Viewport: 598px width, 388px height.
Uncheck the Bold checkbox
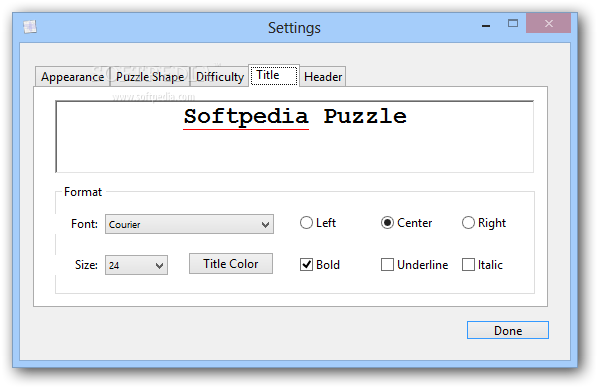tap(306, 264)
